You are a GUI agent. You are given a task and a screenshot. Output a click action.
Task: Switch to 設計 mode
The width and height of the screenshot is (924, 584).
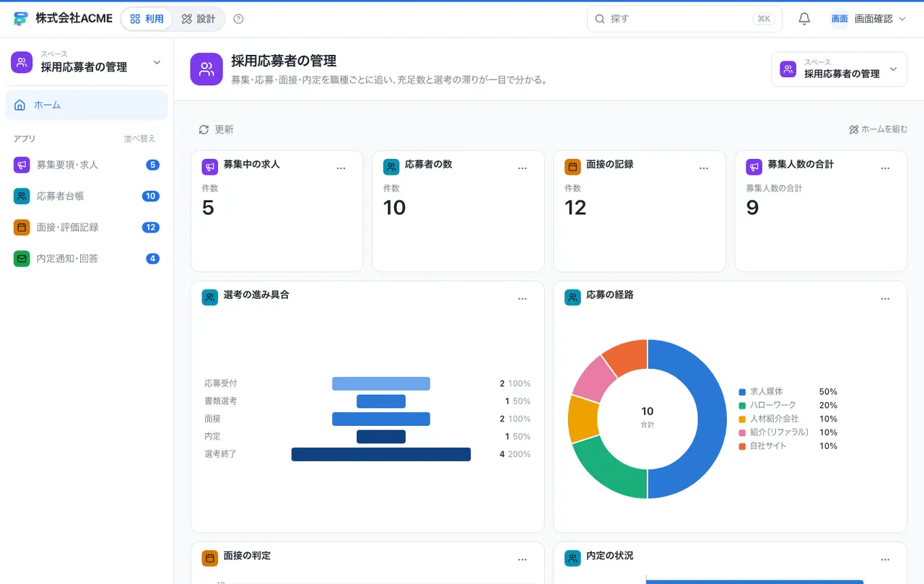pyautogui.click(x=199, y=19)
